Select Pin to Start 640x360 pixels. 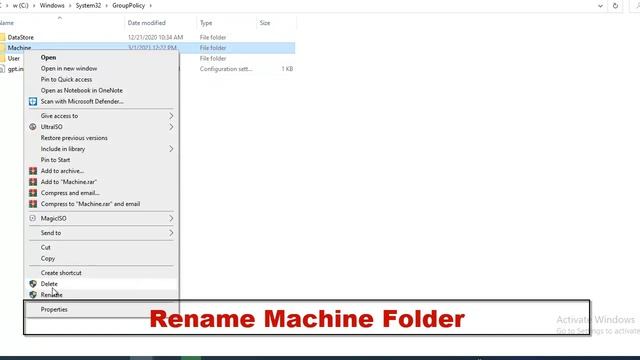pos(55,160)
